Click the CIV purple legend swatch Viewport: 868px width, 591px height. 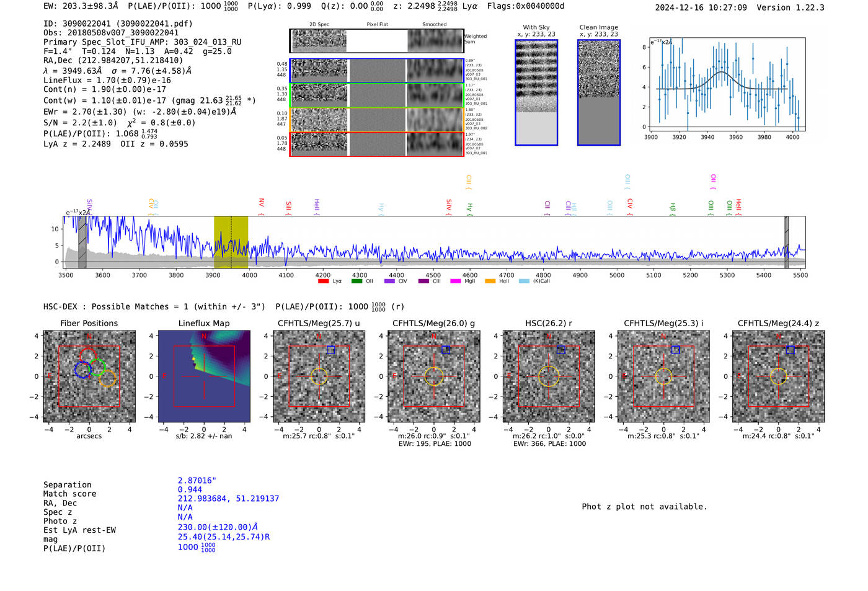389,281
